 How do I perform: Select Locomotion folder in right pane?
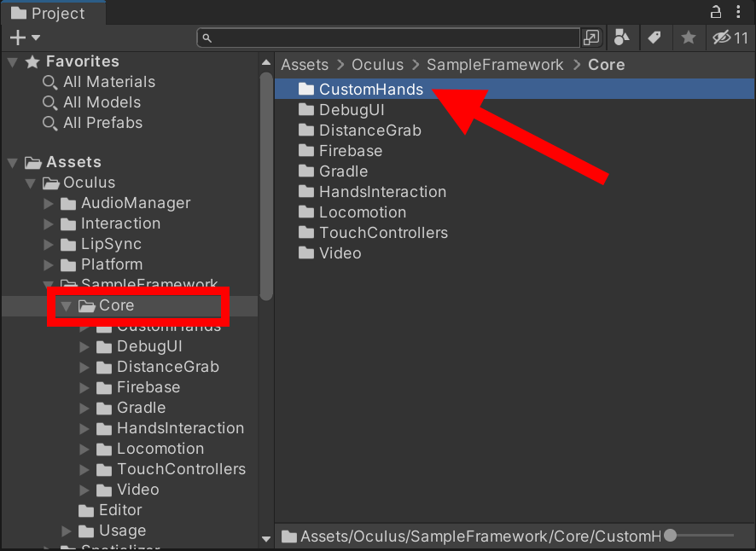pyautogui.click(x=515, y=212)
